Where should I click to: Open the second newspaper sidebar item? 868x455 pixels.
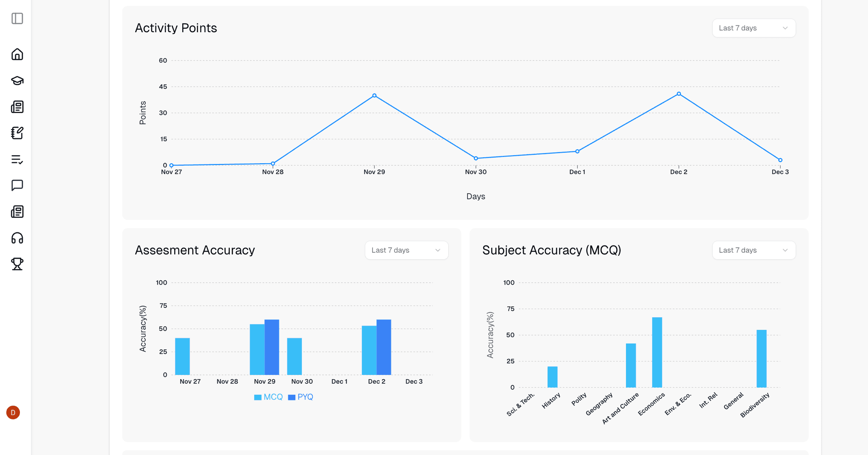(17, 212)
